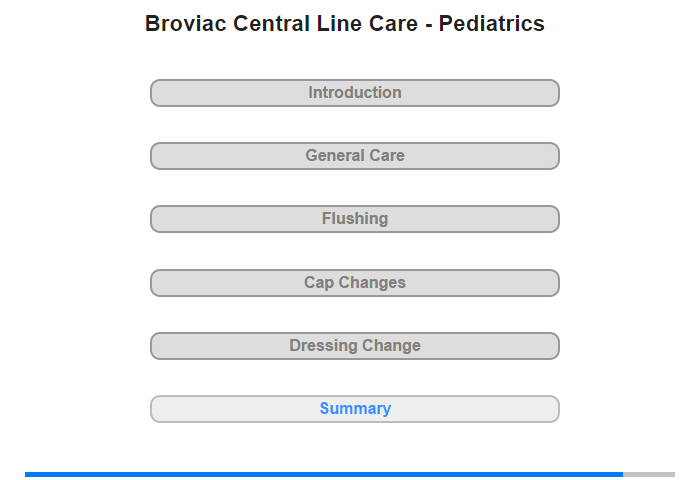
Task: Click the word Pediatrics in the heading
Action: 491,24
